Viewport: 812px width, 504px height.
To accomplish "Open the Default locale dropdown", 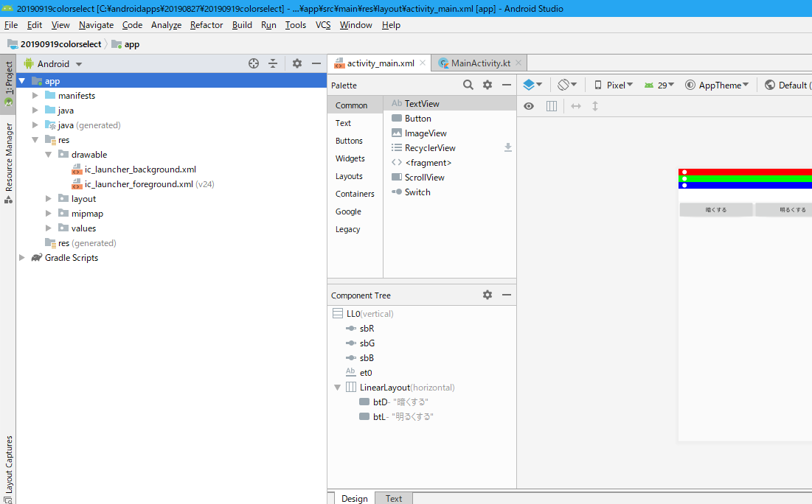I will [x=788, y=85].
